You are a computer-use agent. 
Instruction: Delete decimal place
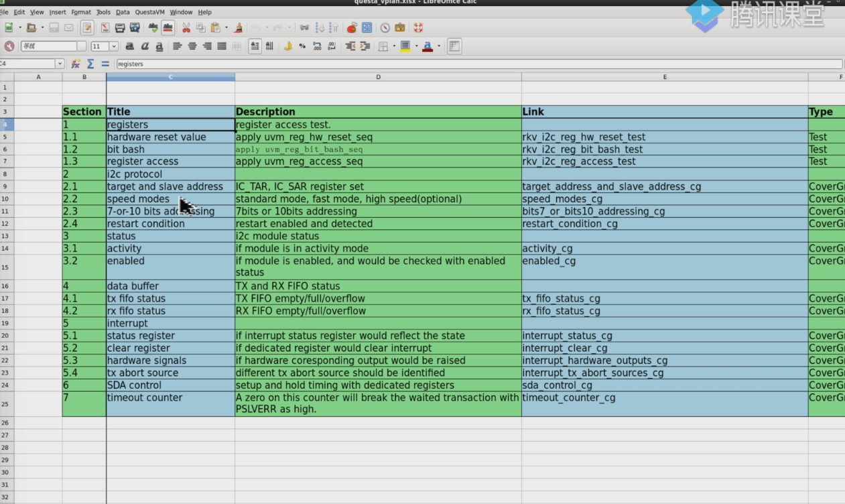[x=332, y=46]
